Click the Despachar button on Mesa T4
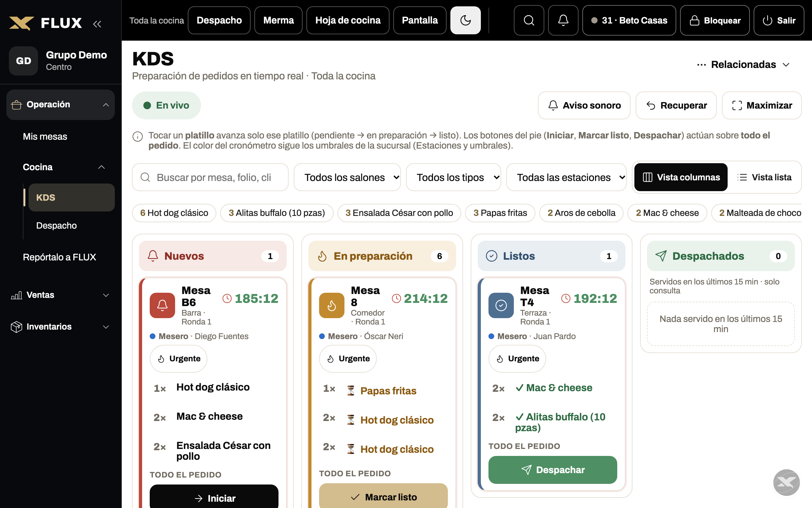This screenshot has height=508, width=812. point(553,470)
